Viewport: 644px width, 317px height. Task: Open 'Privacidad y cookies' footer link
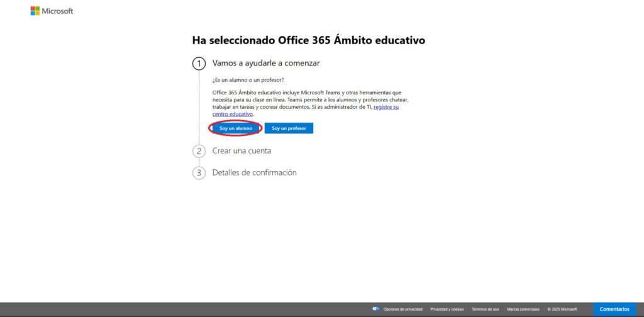447,309
